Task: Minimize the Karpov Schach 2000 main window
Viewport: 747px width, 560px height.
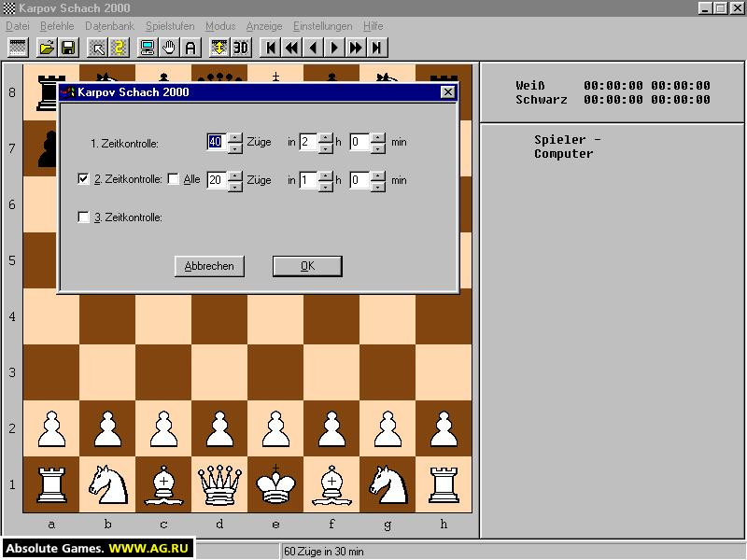Action: (x=706, y=8)
